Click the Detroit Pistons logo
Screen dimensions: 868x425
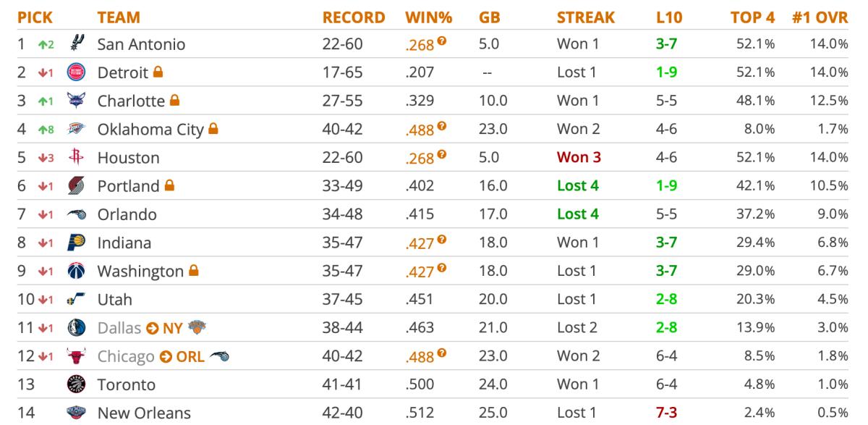[75, 72]
